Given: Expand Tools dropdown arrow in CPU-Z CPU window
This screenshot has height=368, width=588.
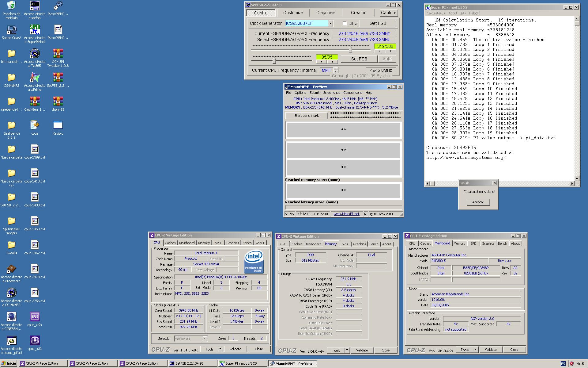Looking at the screenshot, I should point(220,349).
